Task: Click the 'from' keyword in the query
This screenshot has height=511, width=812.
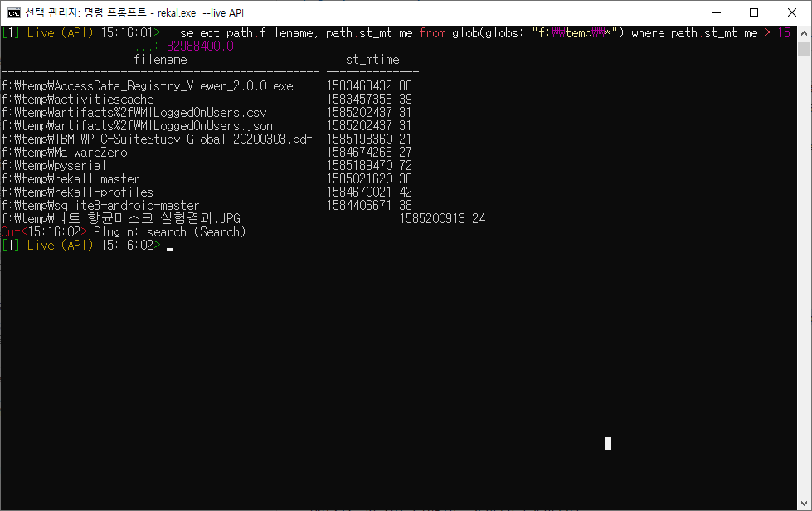Action: (432, 33)
